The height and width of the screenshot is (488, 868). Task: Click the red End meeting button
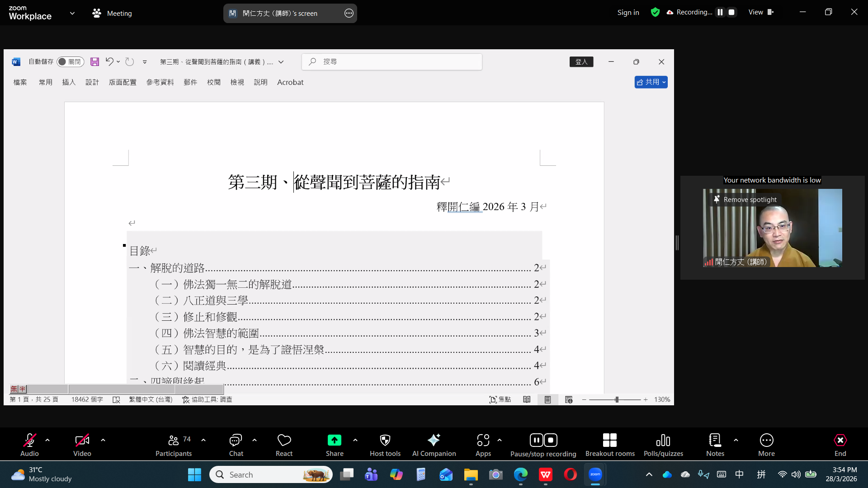pos(840,441)
